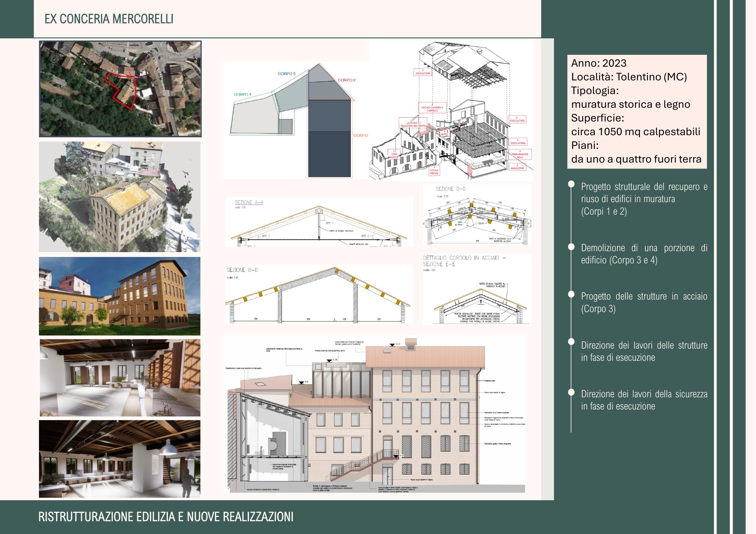Open the interior render with pendant lamps

[119, 459]
